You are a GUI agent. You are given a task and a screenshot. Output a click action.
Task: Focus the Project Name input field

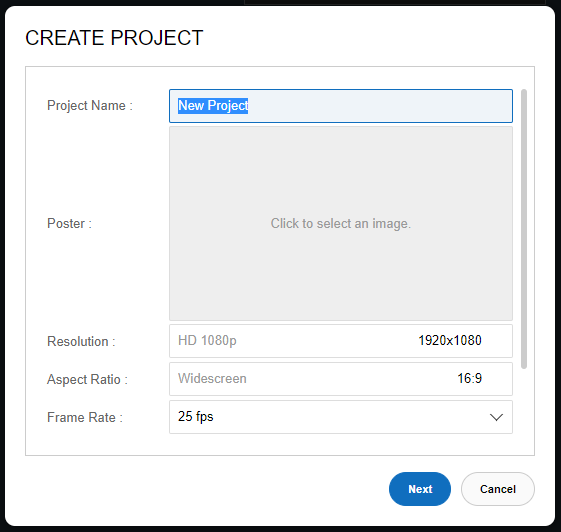click(341, 106)
